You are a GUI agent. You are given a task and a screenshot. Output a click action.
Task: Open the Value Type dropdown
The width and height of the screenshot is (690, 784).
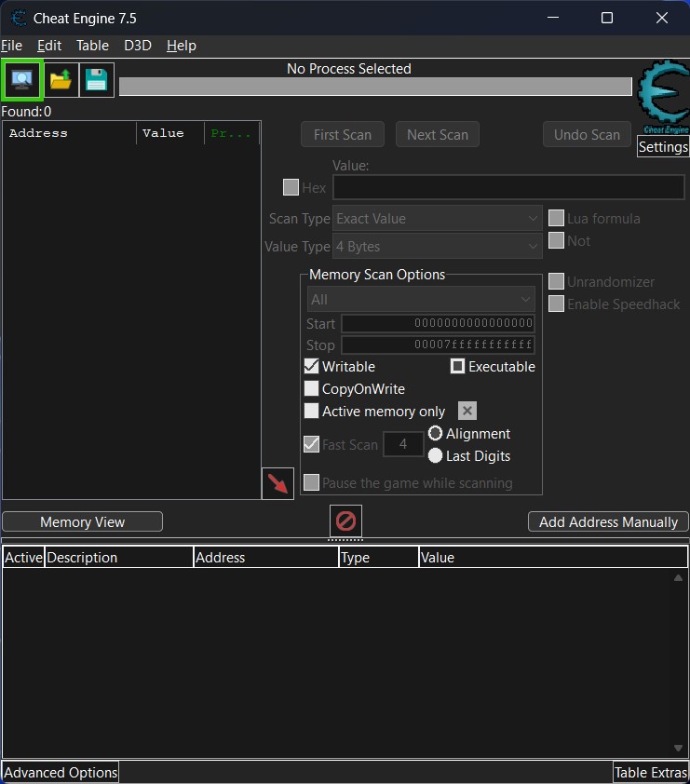pyautogui.click(x=438, y=247)
